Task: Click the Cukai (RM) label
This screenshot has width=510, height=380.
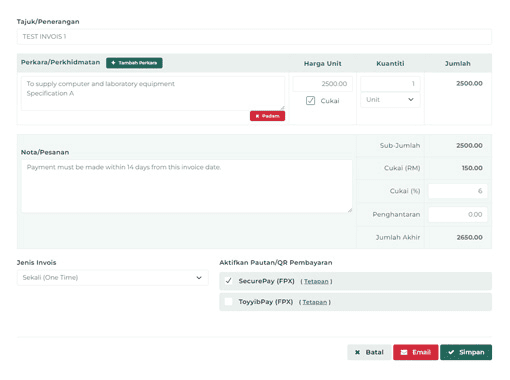Action: pos(402,168)
